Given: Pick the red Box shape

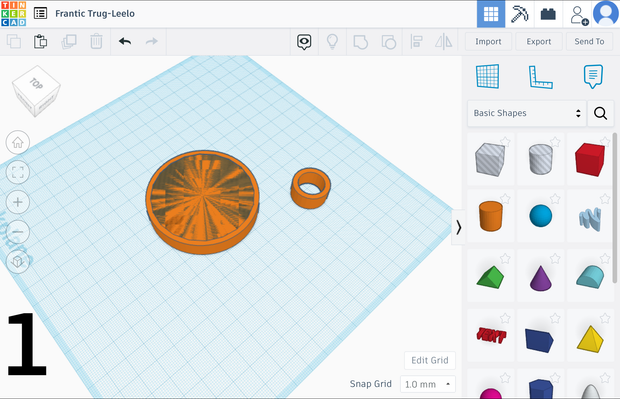Looking at the screenshot, I should click(590, 159).
